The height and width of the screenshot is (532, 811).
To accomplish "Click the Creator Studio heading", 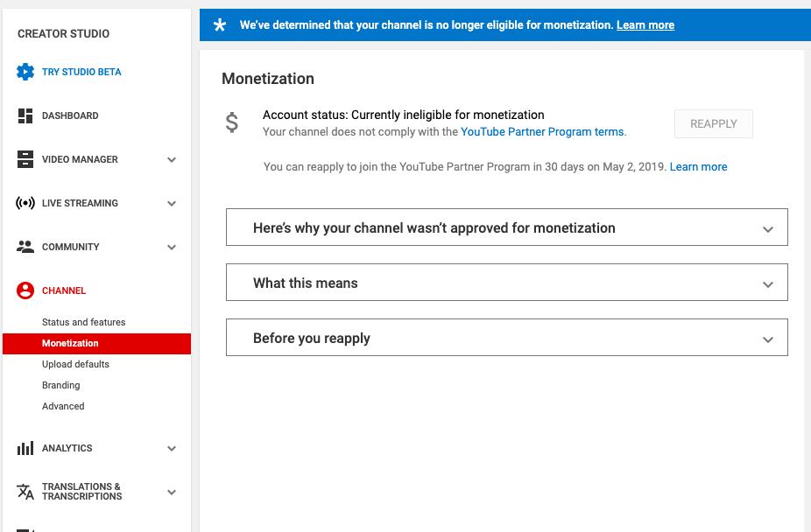I will click(63, 33).
